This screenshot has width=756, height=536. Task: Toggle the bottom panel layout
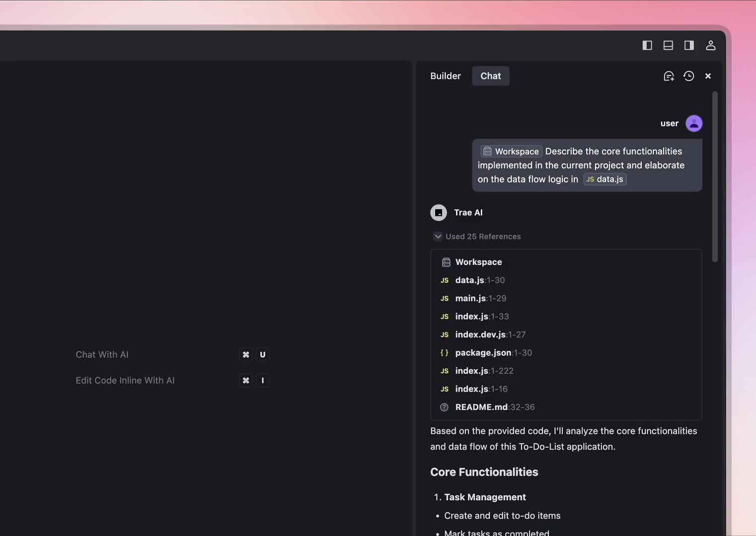[x=668, y=45]
